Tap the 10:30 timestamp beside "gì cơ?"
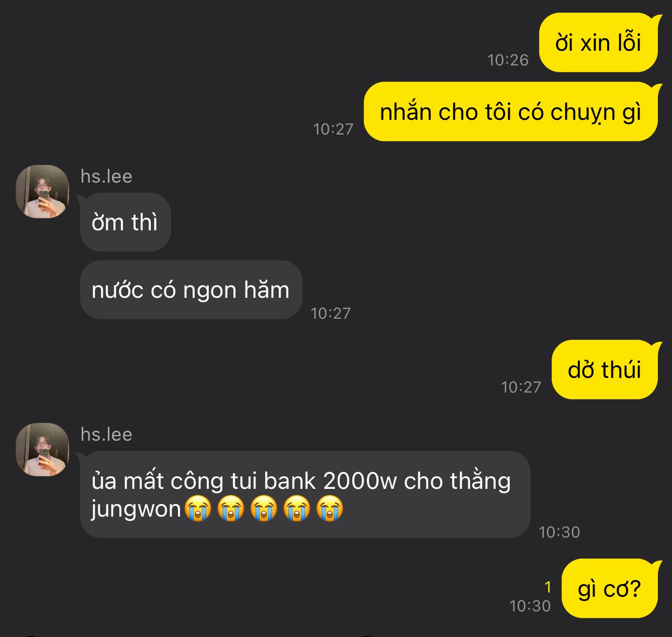672x637 pixels. pos(530,606)
